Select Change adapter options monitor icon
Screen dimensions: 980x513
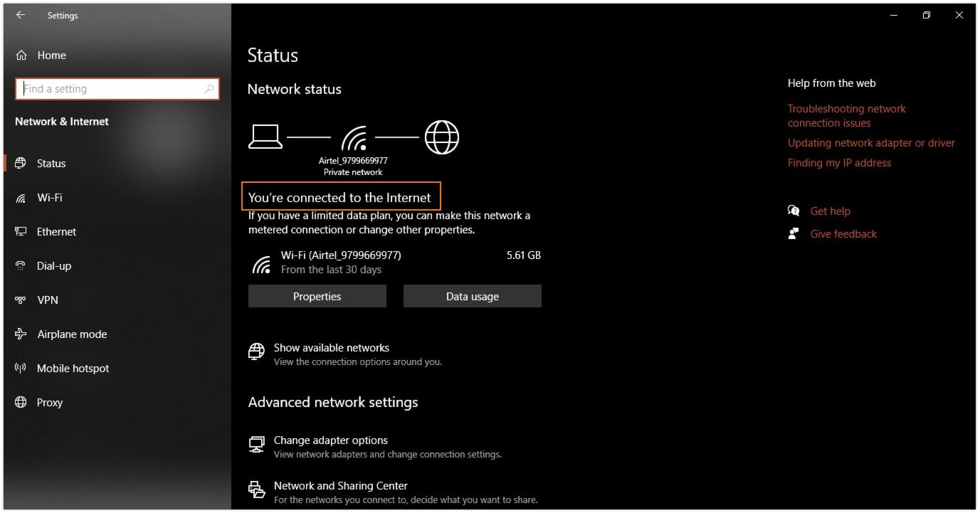click(257, 444)
